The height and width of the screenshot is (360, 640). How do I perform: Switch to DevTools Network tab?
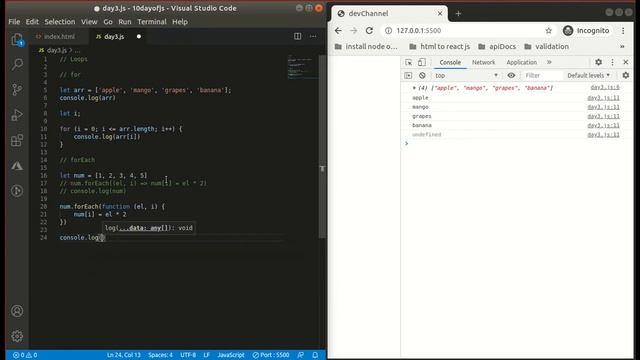point(483,62)
